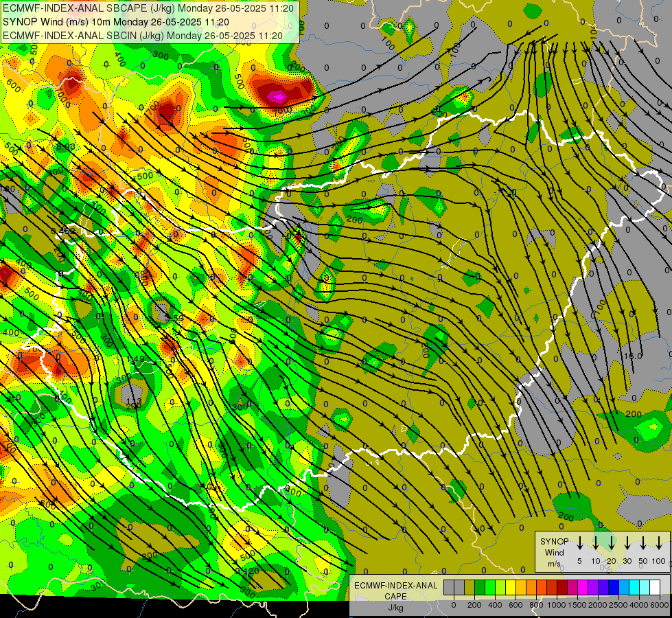Click the wind legend arrow above 5

point(579,542)
